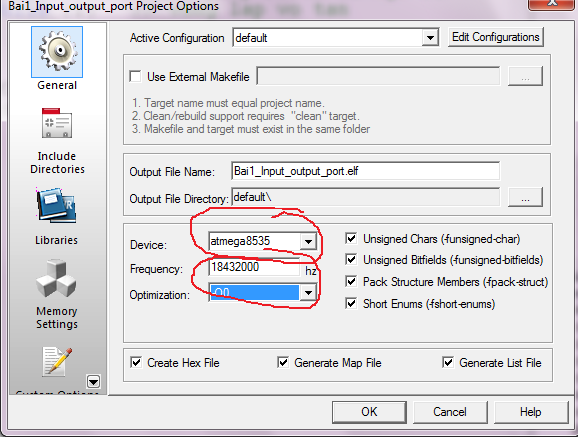Open the Libraries book icon
Screen dimensions: 578x439
pos(56,205)
